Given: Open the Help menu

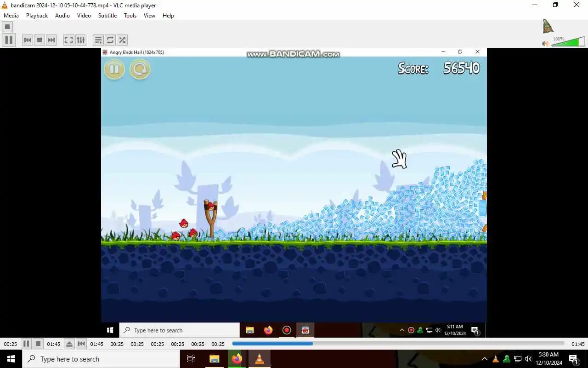Looking at the screenshot, I should (168, 15).
